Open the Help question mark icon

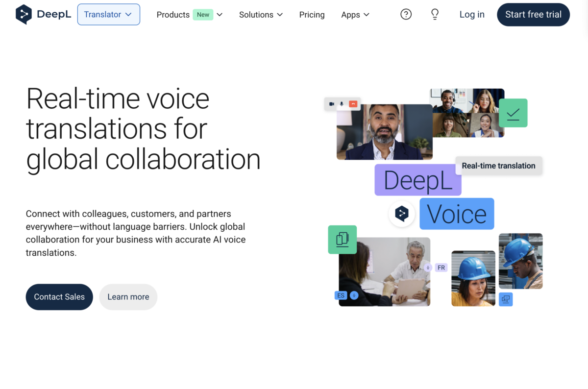click(x=406, y=14)
